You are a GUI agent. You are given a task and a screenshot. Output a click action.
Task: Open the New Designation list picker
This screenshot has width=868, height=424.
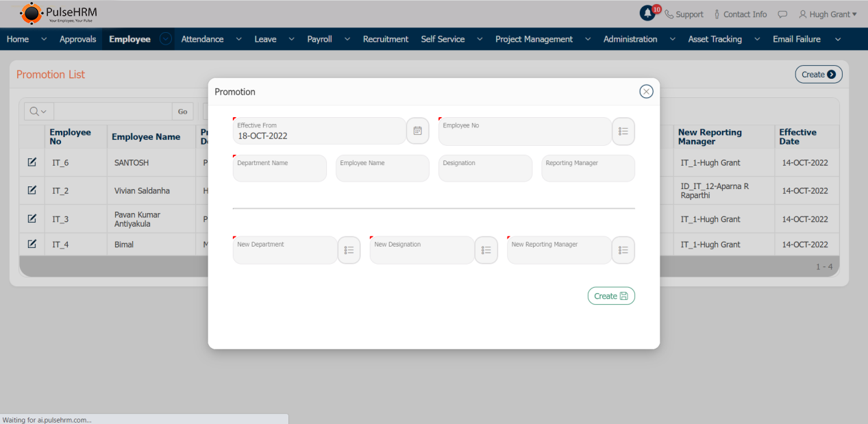(x=486, y=251)
